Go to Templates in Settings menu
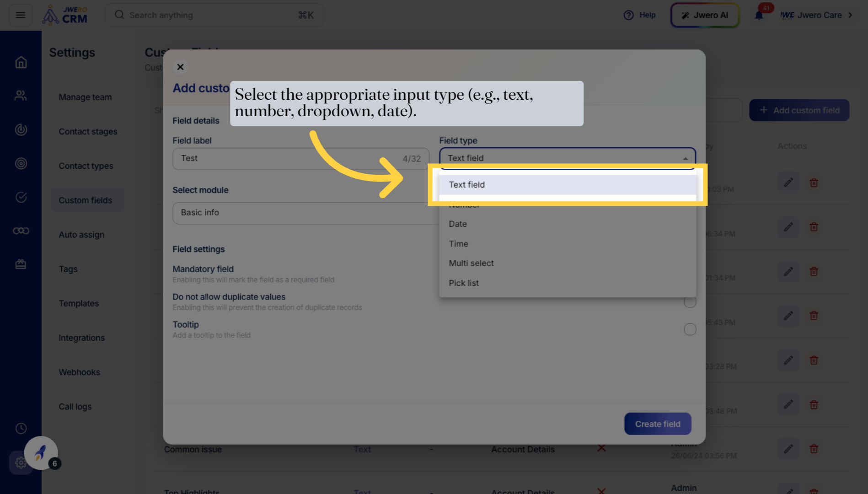 (x=78, y=303)
